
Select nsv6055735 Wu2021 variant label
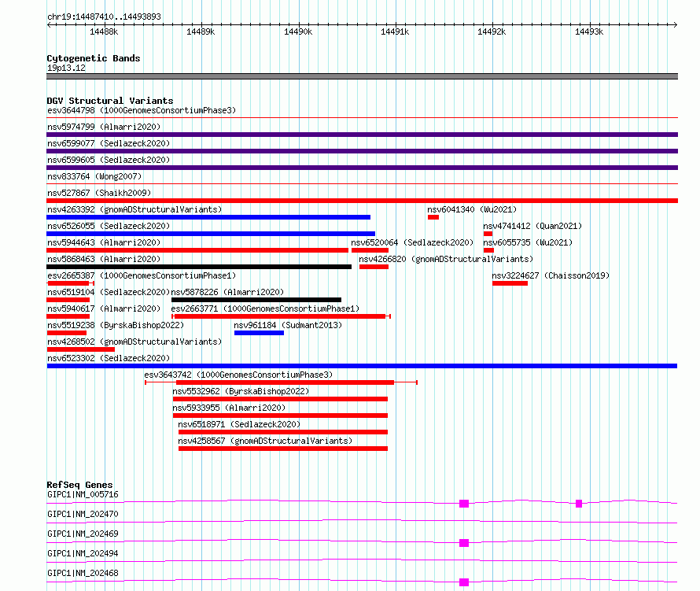[x=528, y=242]
